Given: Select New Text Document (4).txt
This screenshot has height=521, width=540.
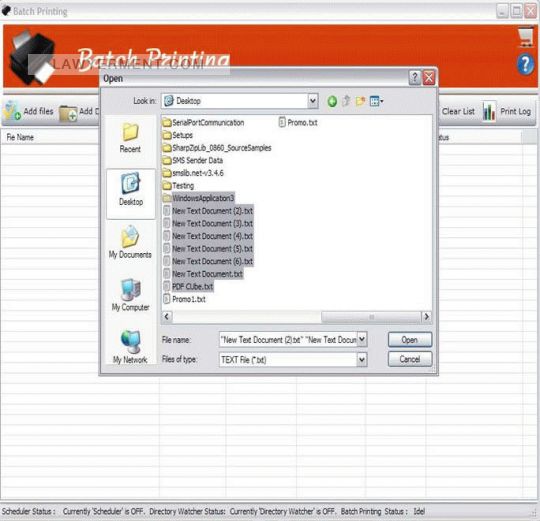Looking at the screenshot, I should (x=208, y=236).
